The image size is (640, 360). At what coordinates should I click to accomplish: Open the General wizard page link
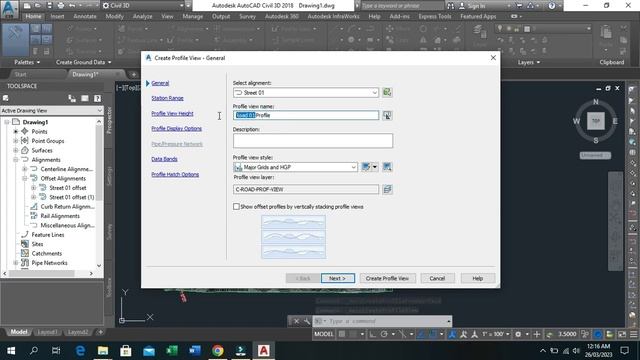[x=160, y=83]
